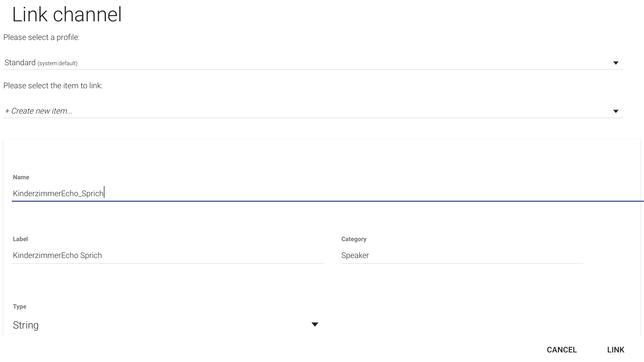Click the Category field caption
Screen dimensions: 644x362
pyautogui.click(x=354, y=239)
